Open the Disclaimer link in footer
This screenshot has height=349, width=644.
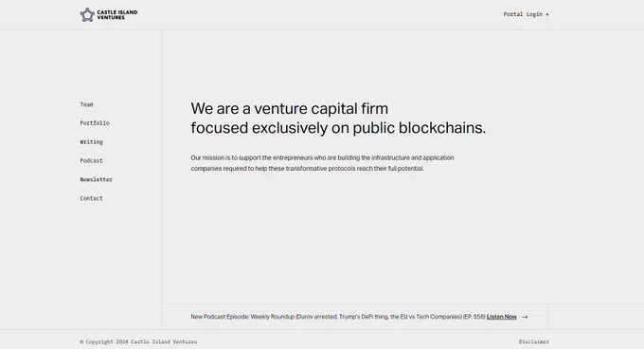click(x=533, y=341)
